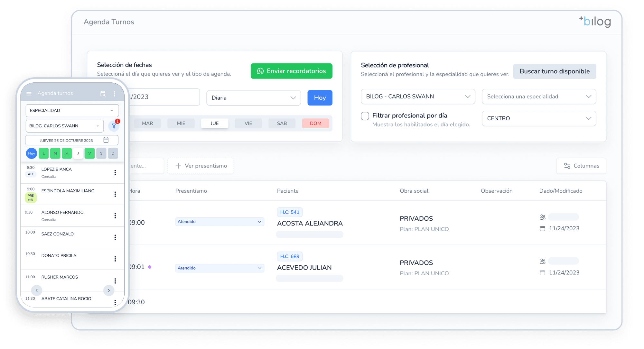Click the Paciente column header
Viewport: 644px width, 349px height.
point(288,191)
